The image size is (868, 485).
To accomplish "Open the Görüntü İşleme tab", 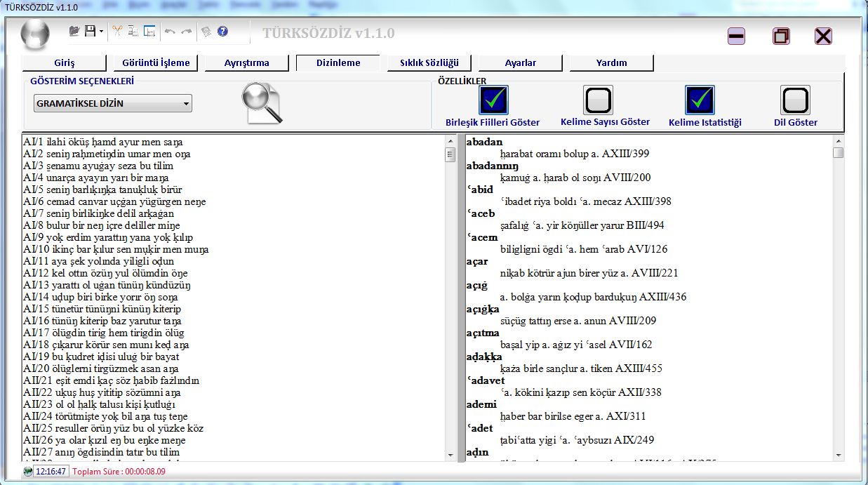I will pos(156,62).
